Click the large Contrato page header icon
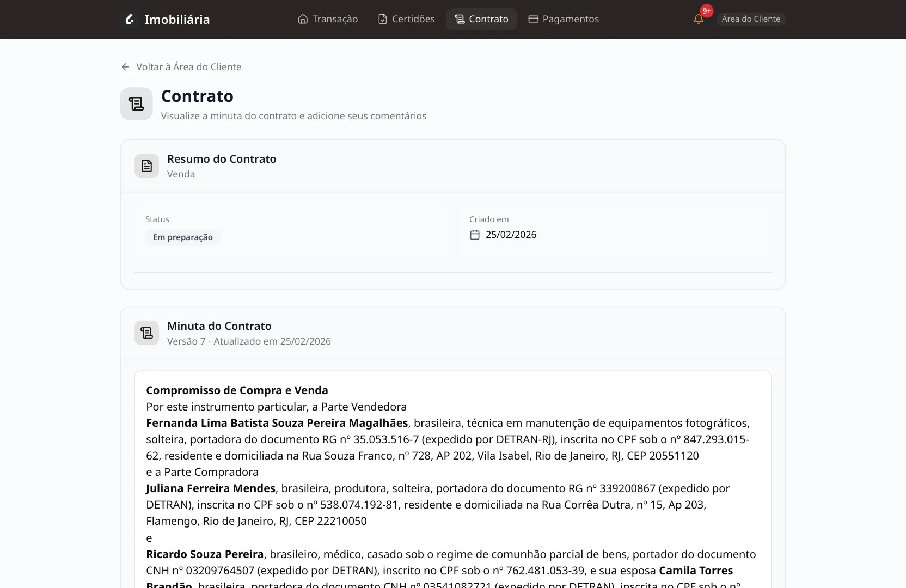 [x=136, y=103]
